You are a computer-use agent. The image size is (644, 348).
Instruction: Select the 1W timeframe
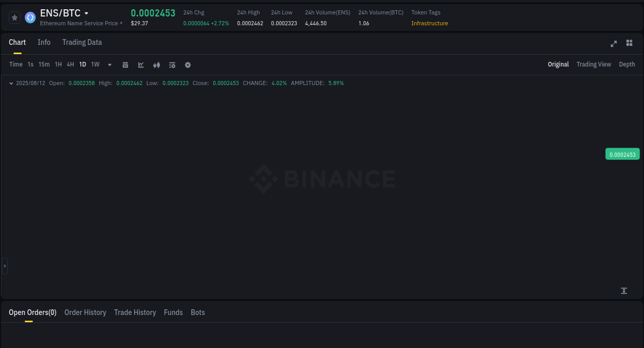coord(95,64)
